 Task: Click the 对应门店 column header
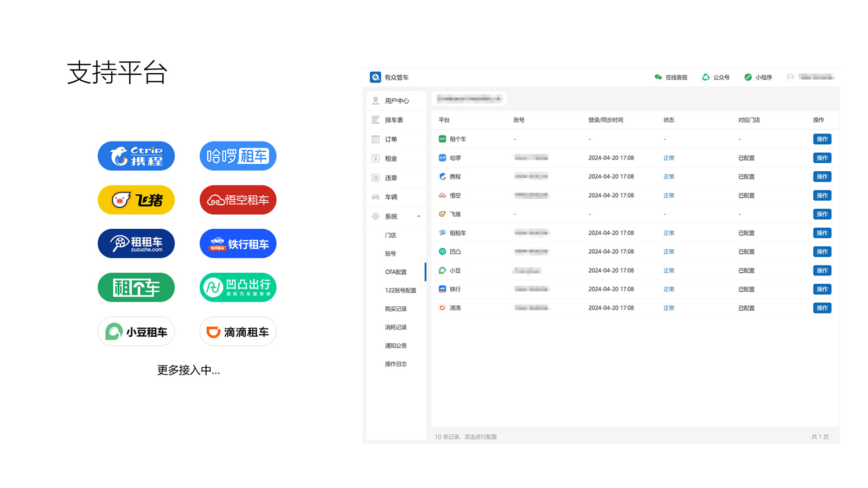(749, 120)
